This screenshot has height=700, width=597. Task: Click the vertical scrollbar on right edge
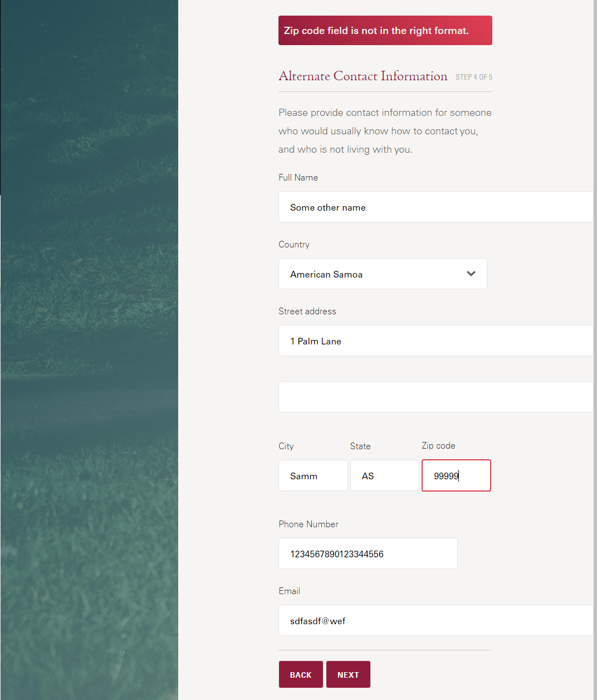click(x=595, y=334)
